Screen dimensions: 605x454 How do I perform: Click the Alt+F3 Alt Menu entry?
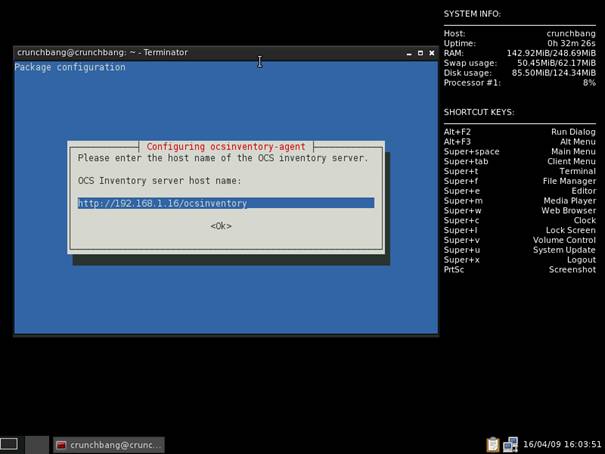(519, 142)
